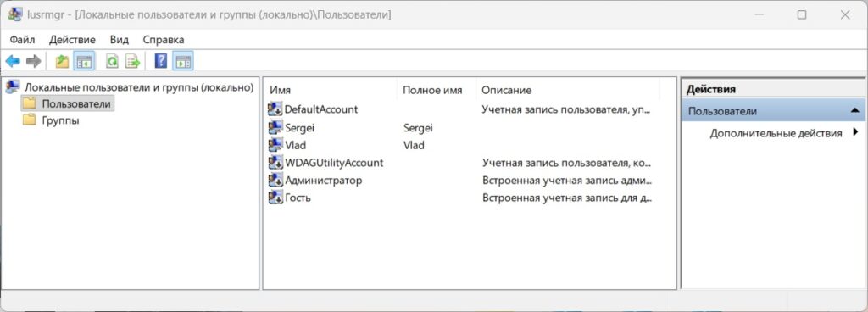
Task: Open the Действие menu
Action: [72, 40]
